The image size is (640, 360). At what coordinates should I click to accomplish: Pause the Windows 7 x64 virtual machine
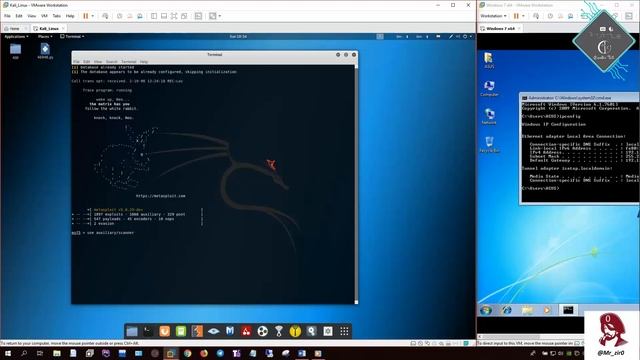tap(516, 16)
